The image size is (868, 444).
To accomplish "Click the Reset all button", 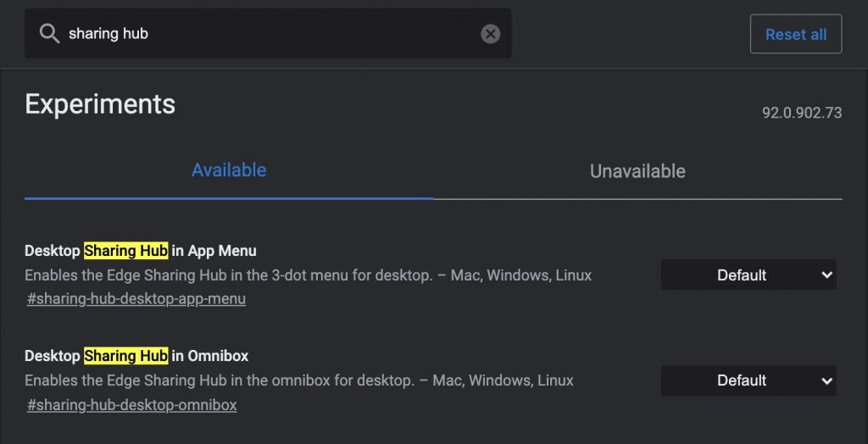I will point(795,34).
